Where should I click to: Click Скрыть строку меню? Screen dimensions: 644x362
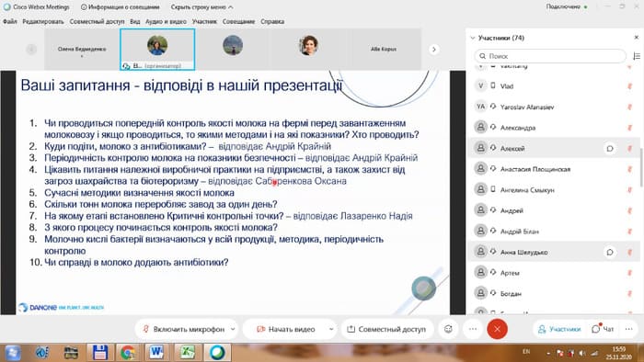click(x=201, y=7)
